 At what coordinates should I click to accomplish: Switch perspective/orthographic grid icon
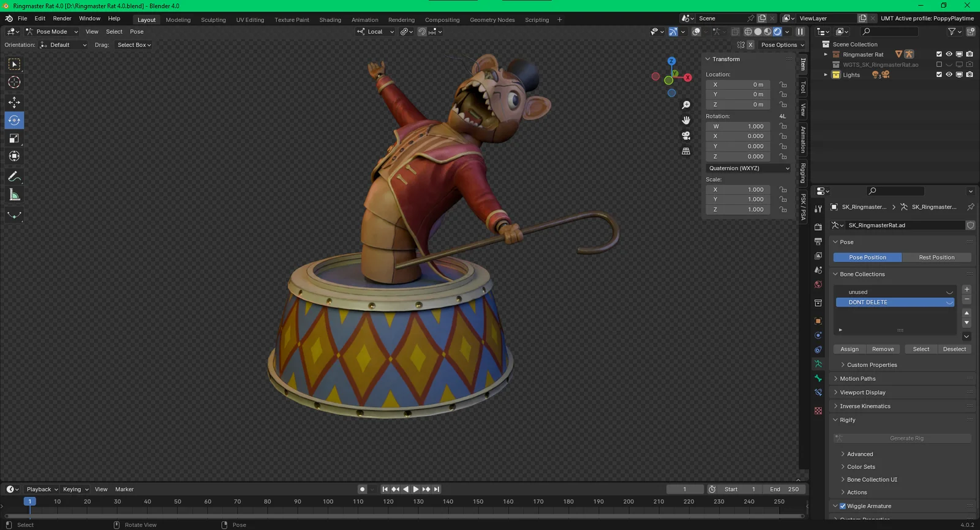(x=686, y=151)
